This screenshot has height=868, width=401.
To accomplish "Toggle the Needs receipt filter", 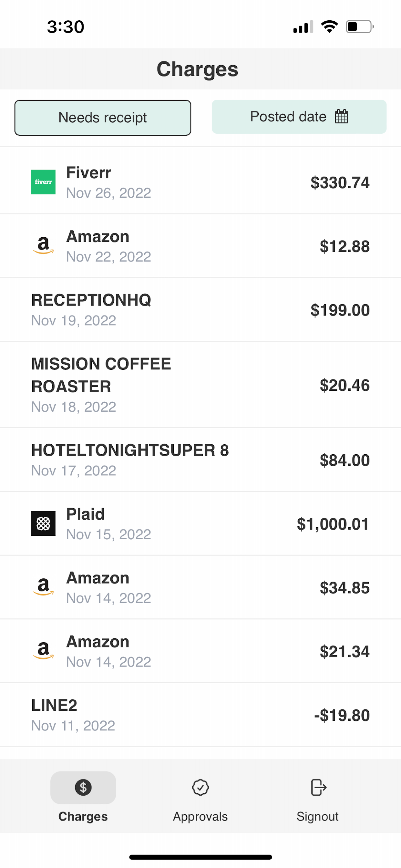I will click(x=103, y=118).
